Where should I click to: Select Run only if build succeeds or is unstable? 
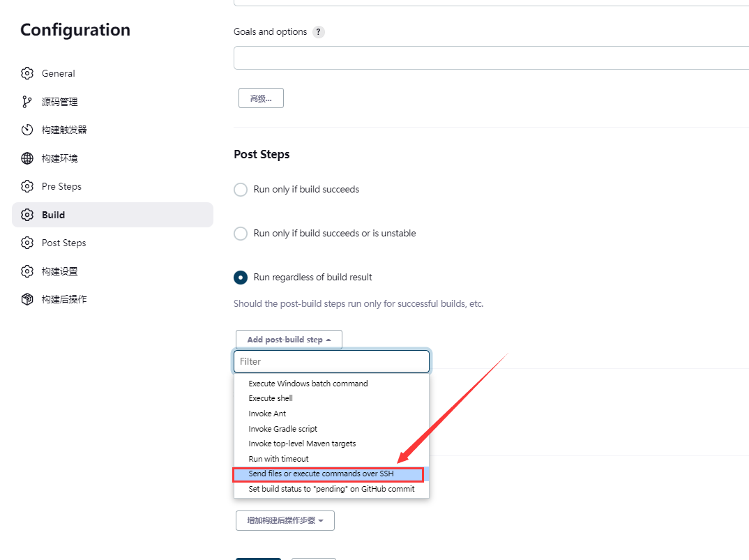(x=241, y=234)
